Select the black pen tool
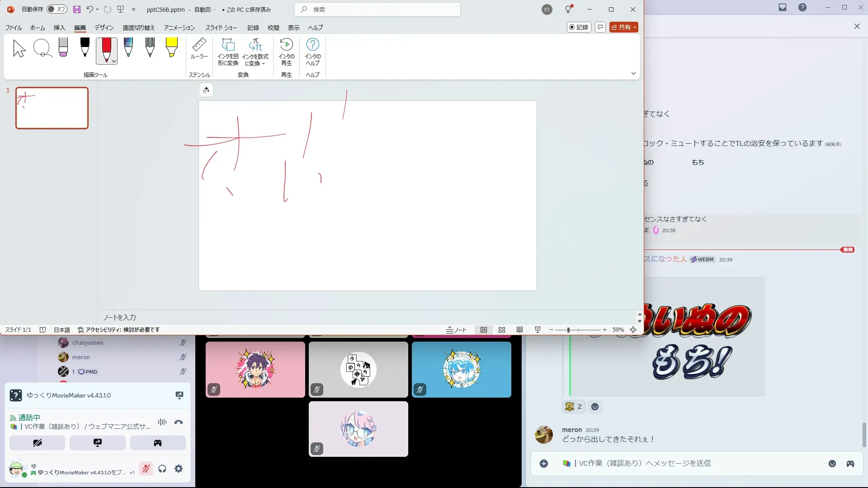868x488 pixels. pyautogui.click(x=85, y=47)
